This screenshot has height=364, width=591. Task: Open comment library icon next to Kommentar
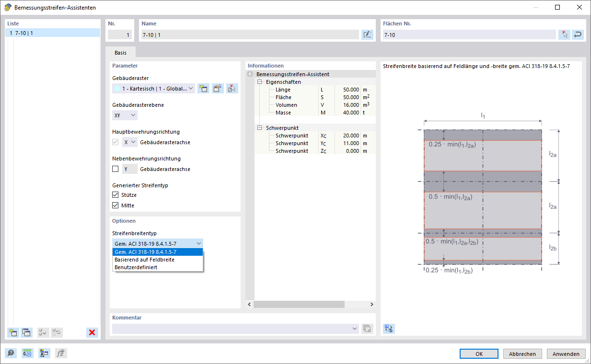click(367, 329)
